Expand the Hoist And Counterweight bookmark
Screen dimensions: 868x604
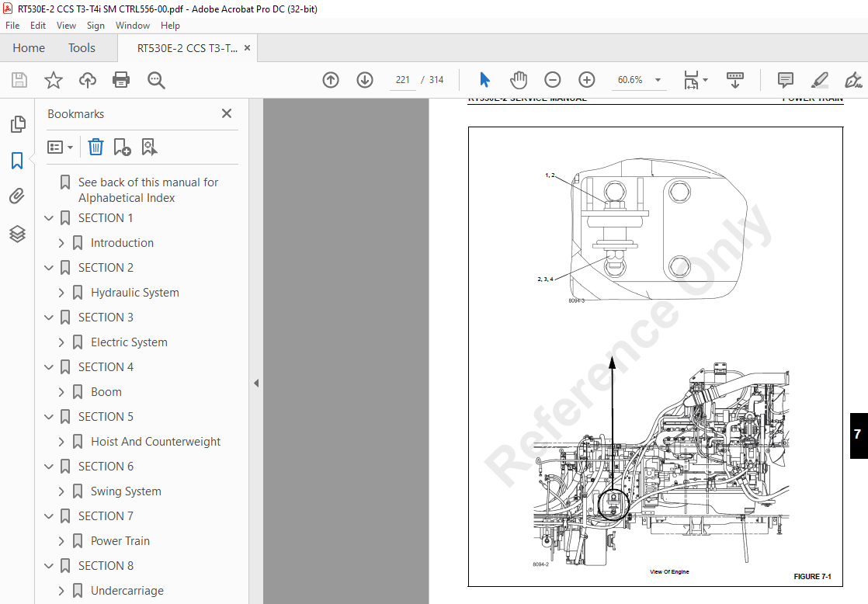pos(61,442)
